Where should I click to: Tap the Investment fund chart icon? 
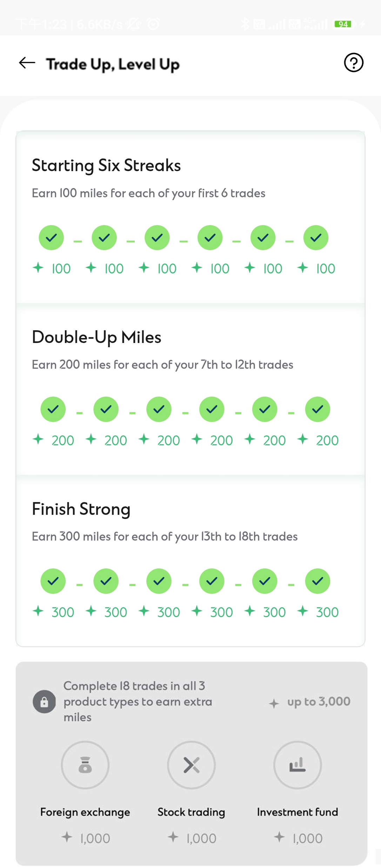[297, 765]
